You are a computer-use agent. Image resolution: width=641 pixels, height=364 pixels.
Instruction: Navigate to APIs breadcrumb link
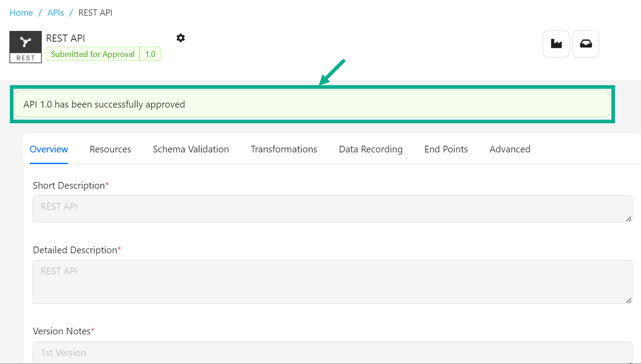(x=56, y=13)
